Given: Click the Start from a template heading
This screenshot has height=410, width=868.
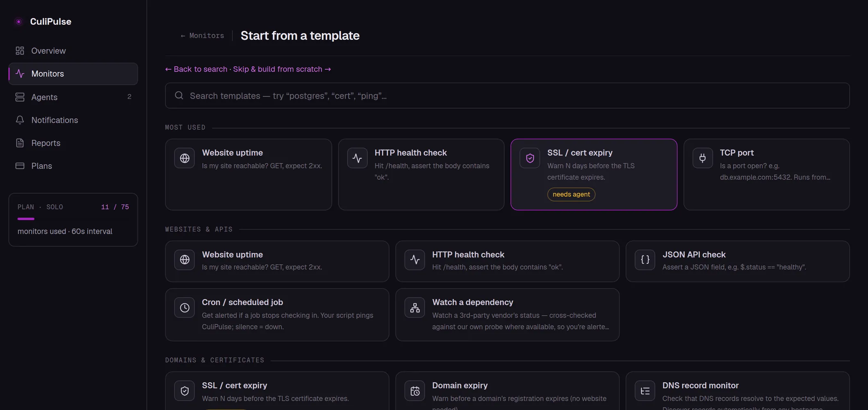Looking at the screenshot, I should pyautogui.click(x=300, y=36).
